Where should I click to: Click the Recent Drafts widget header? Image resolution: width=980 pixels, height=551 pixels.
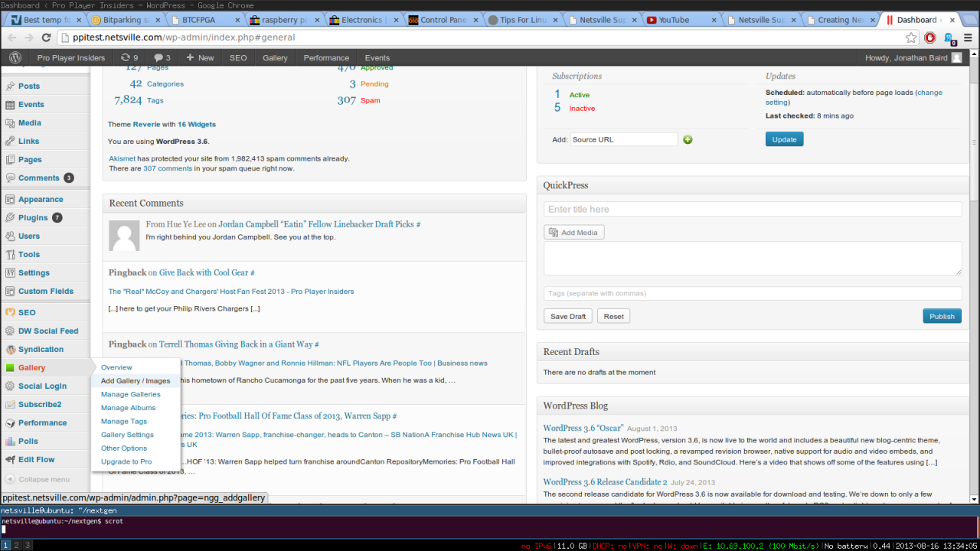pyautogui.click(x=753, y=352)
